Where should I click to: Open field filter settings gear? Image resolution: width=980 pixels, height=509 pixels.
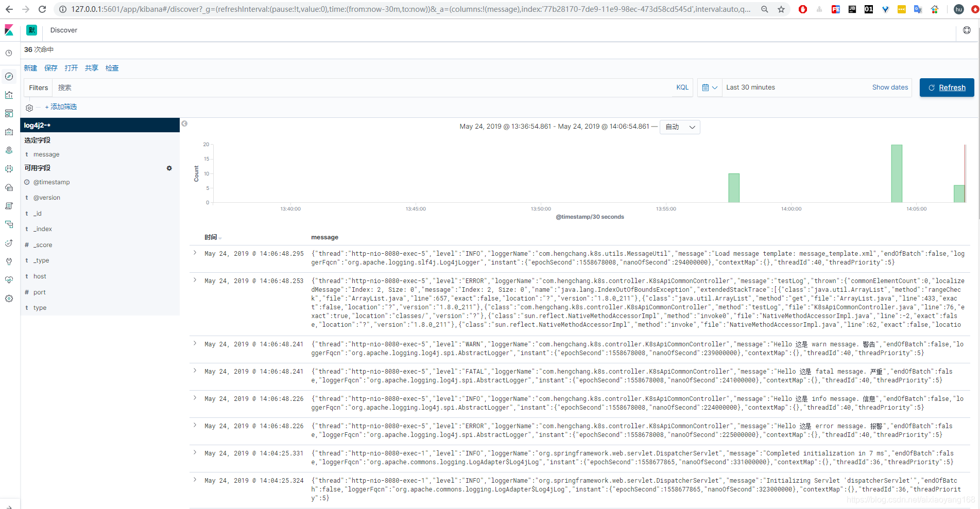(x=169, y=168)
